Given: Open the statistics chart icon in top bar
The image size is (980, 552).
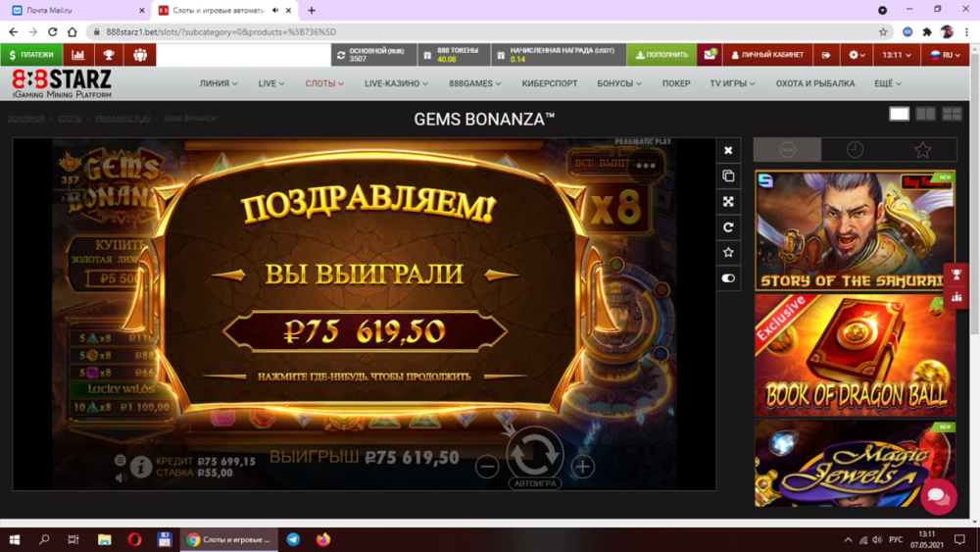Looking at the screenshot, I should click(x=78, y=55).
